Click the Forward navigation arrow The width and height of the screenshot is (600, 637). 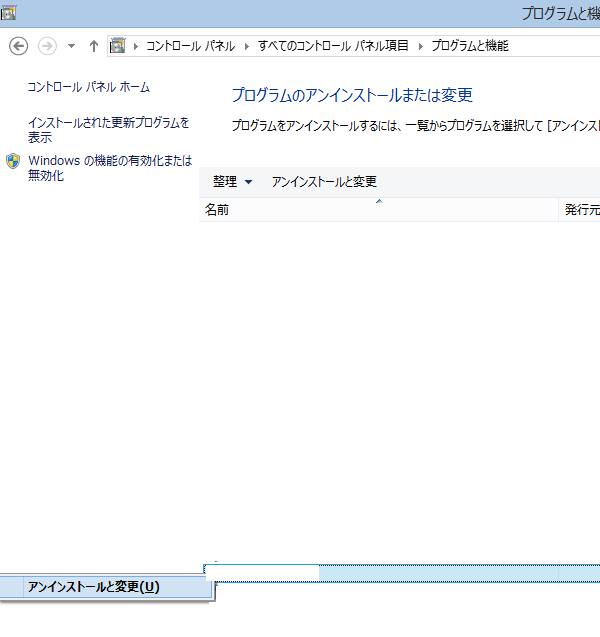click(47, 46)
